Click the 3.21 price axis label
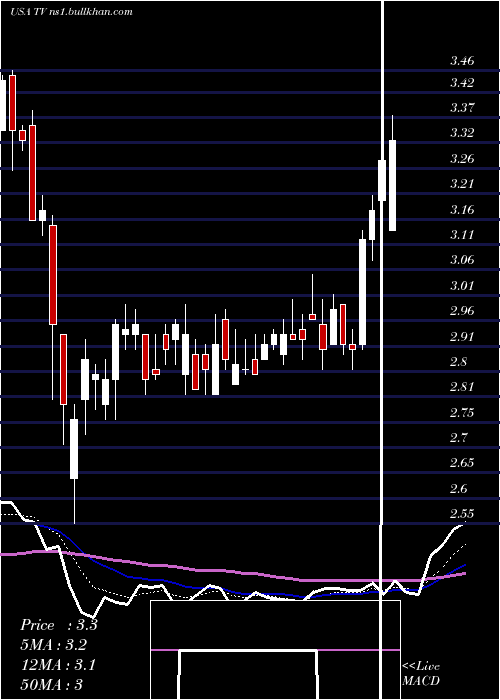The width and height of the screenshot is (500, 700). (x=462, y=183)
